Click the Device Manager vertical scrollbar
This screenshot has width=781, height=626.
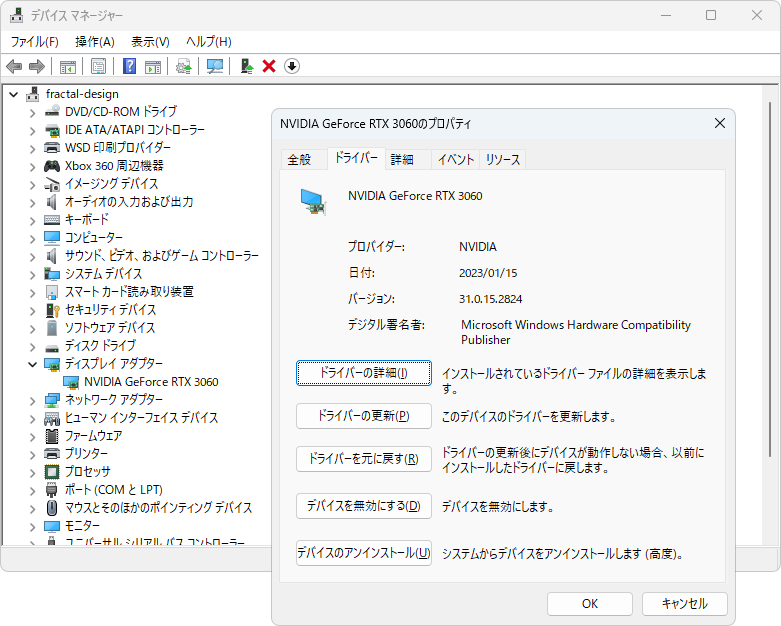click(770, 279)
